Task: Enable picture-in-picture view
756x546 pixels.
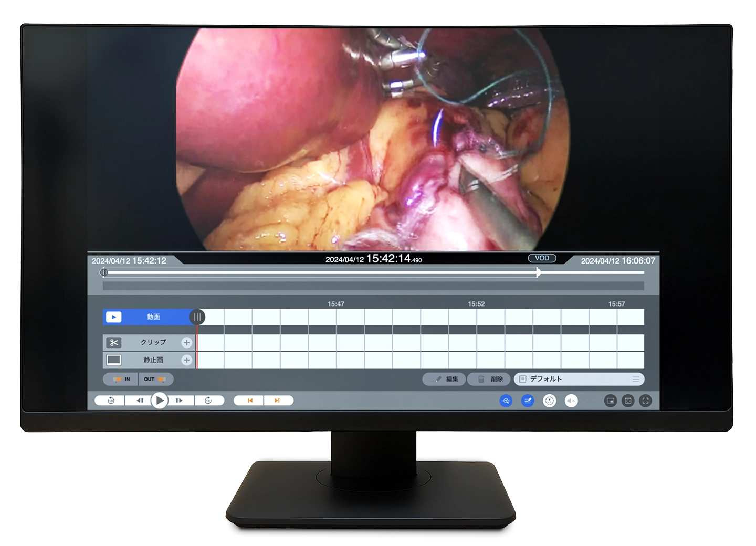Action: pos(610,401)
